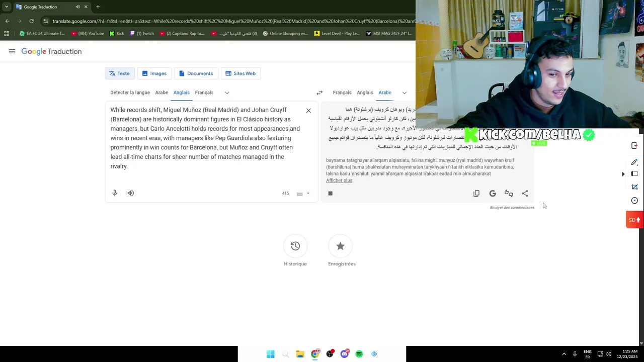644x362 pixels.
Task: Switch to the Images translation mode
Action: [154, 73]
